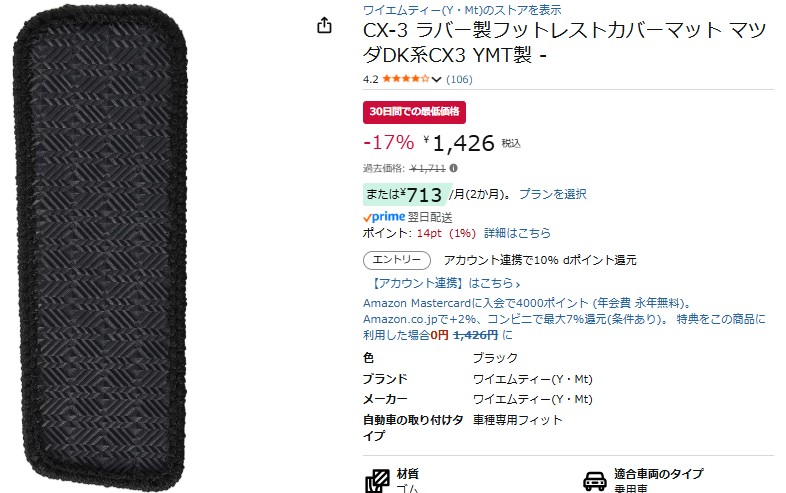Click the share icon beside the product image

(x=324, y=25)
